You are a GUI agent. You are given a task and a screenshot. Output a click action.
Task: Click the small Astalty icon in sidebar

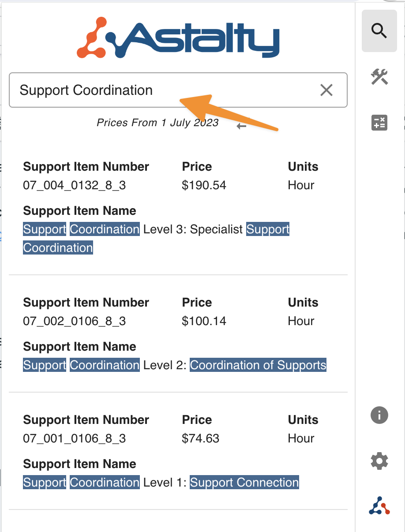[x=379, y=506]
